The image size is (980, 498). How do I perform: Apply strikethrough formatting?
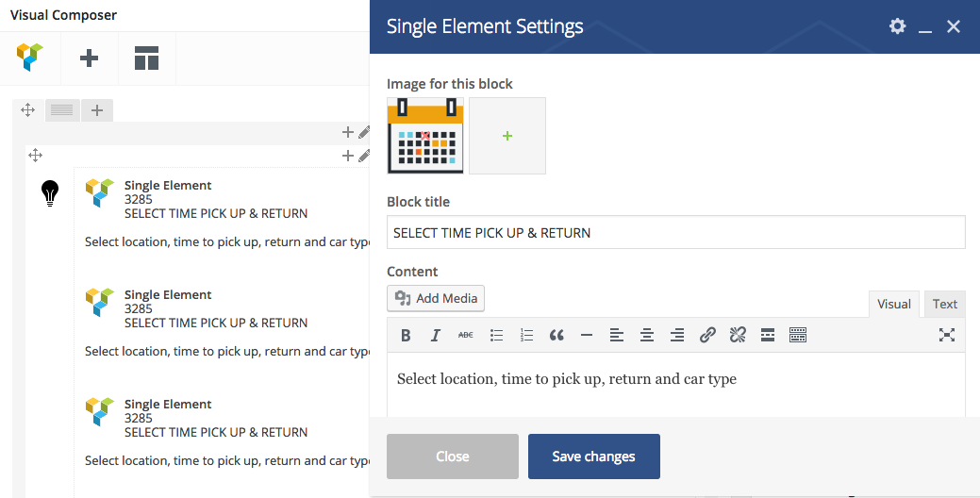(465, 335)
